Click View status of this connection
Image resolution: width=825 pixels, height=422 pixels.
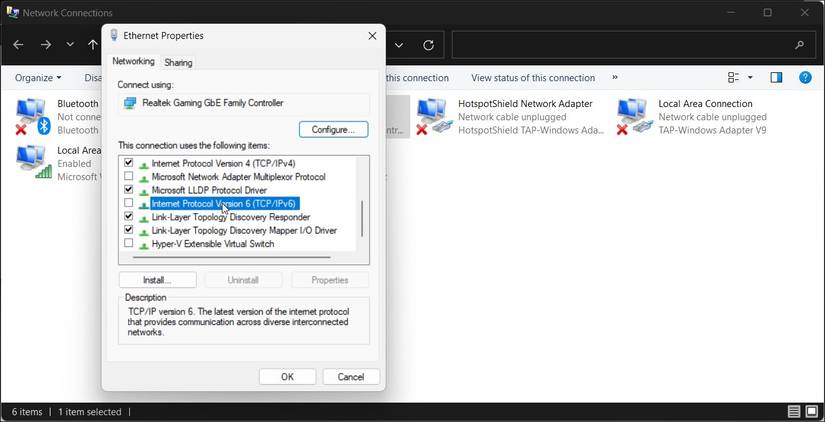tap(533, 78)
